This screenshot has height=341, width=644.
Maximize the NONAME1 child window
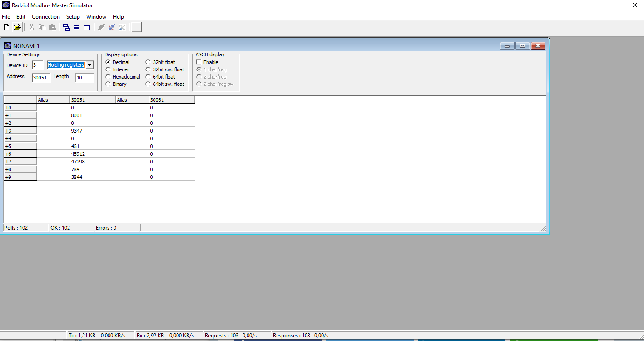point(523,46)
